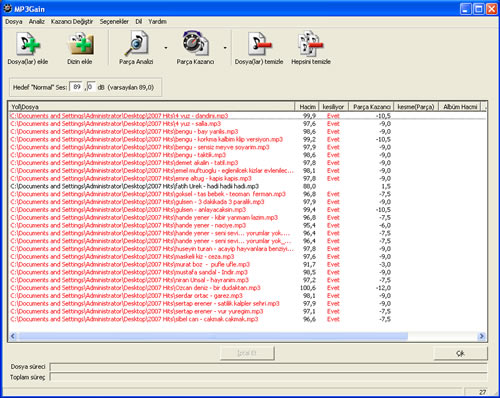
Task: Click the Dosya(lar) ekle add-files icon
Action: click(x=28, y=44)
